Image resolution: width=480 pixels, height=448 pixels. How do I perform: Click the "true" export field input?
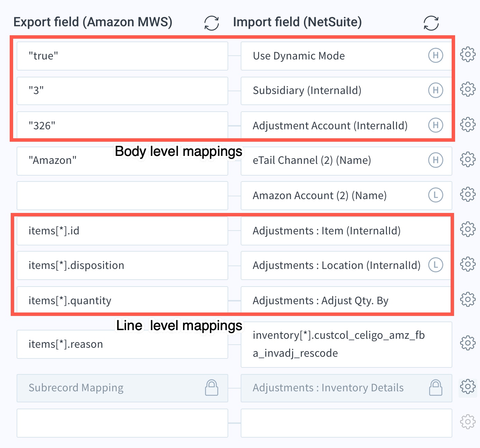pos(122,56)
